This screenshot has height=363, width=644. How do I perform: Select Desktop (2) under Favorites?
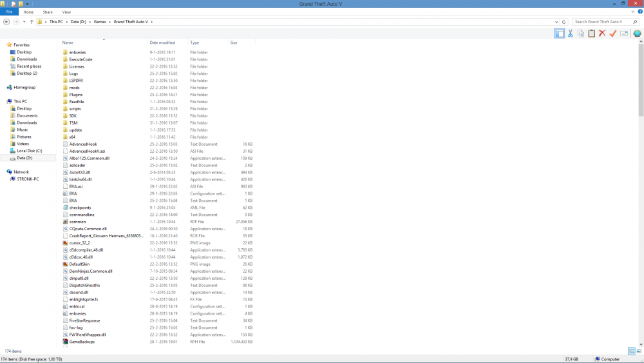click(26, 73)
